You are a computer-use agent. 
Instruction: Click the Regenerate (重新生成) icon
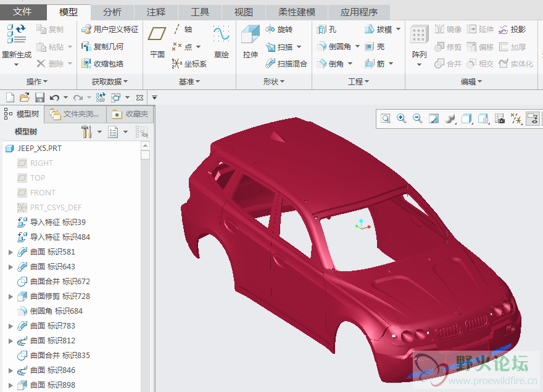(16, 33)
